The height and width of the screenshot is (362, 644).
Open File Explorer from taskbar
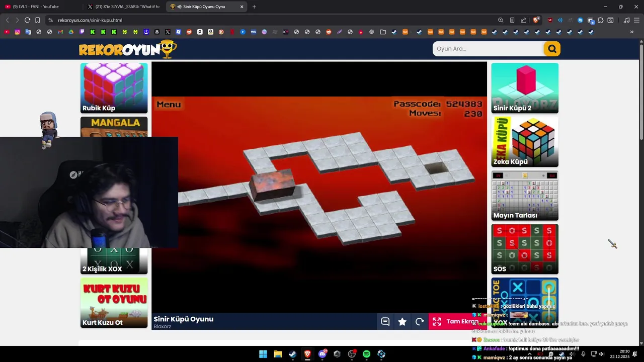(x=278, y=354)
